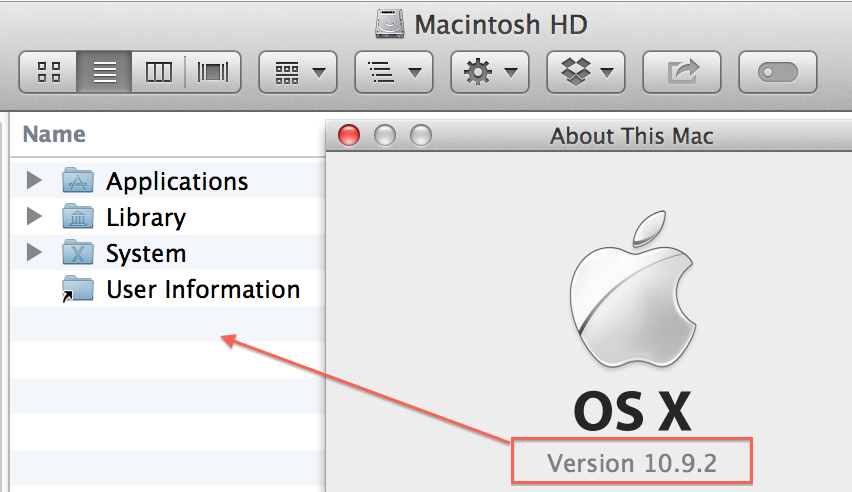Open the gear Action menu
This screenshot has width=852, height=492.
coord(490,72)
